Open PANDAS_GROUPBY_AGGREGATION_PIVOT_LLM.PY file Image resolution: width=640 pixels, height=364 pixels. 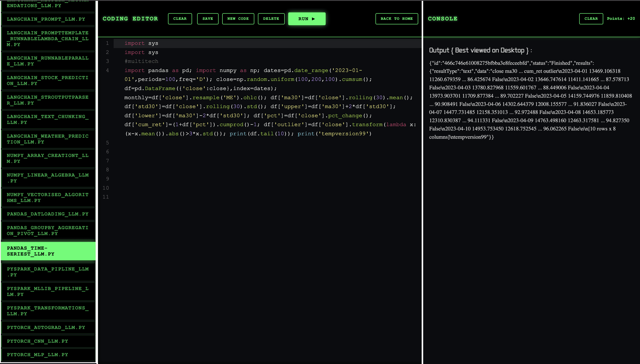tap(48, 230)
